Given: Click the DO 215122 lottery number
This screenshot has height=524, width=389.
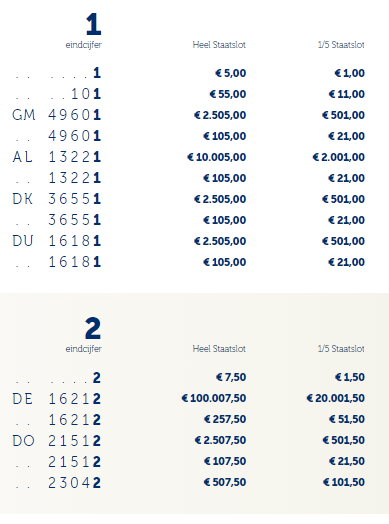Looking at the screenshot, I should click(56, 441).
